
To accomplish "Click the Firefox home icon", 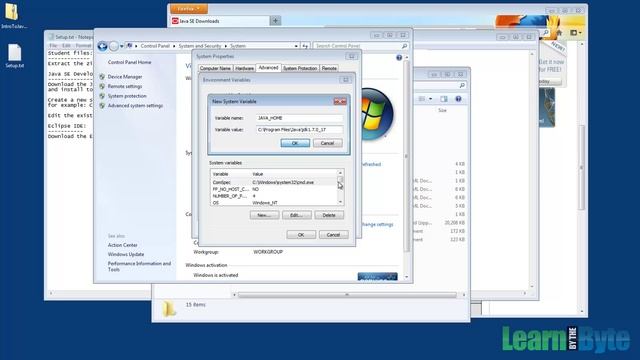I will [x=559, y=33].
